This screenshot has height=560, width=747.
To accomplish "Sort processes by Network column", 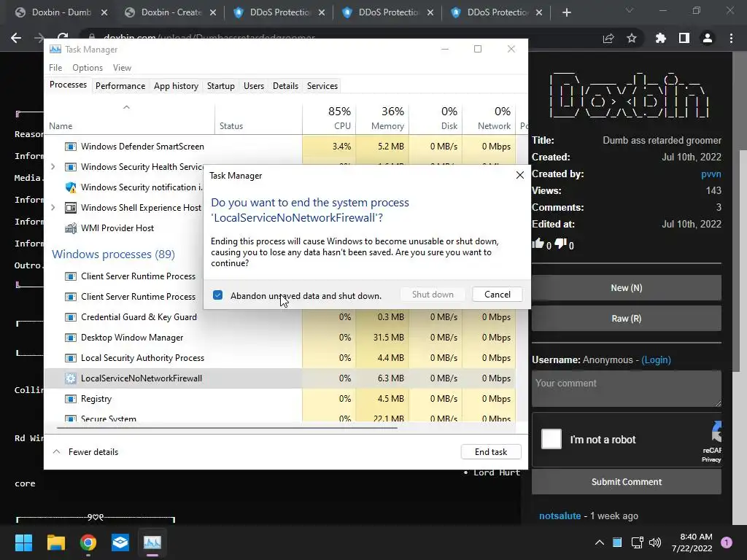I will coord(489,118).
